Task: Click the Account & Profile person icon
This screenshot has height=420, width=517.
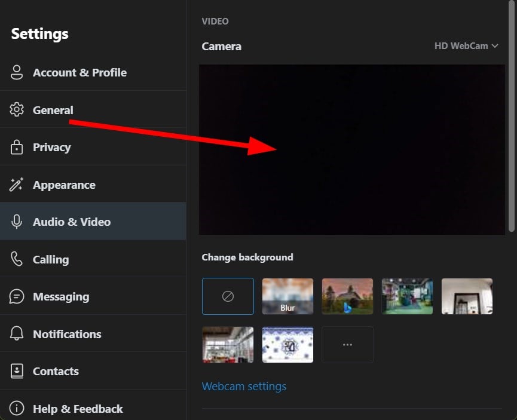Action: click(x=17, y=72)
